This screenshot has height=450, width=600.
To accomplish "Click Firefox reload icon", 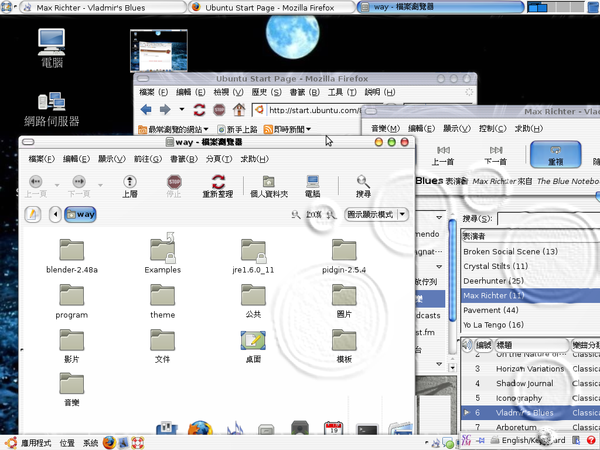I will pyautogui.click(x=199, y=110).
